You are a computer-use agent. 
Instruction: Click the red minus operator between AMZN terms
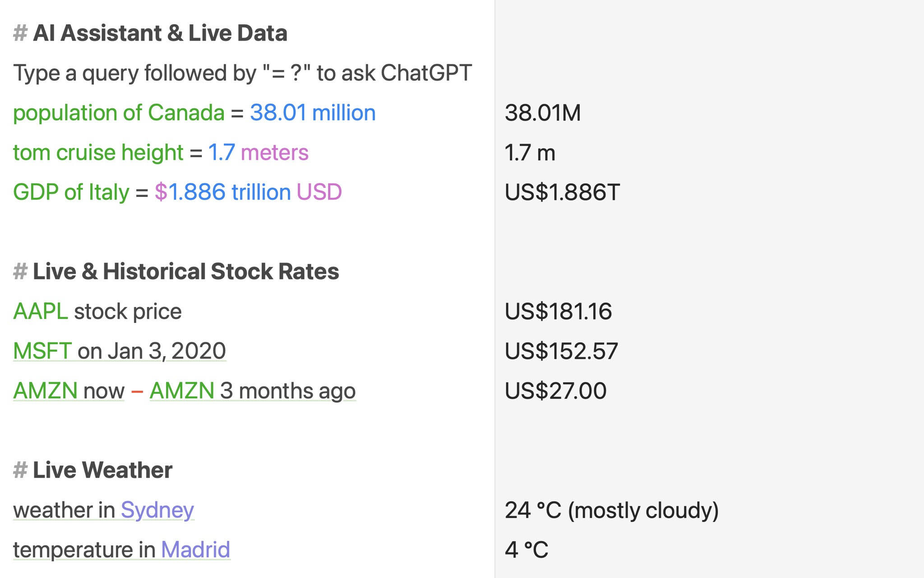click(x=137, y=391)
